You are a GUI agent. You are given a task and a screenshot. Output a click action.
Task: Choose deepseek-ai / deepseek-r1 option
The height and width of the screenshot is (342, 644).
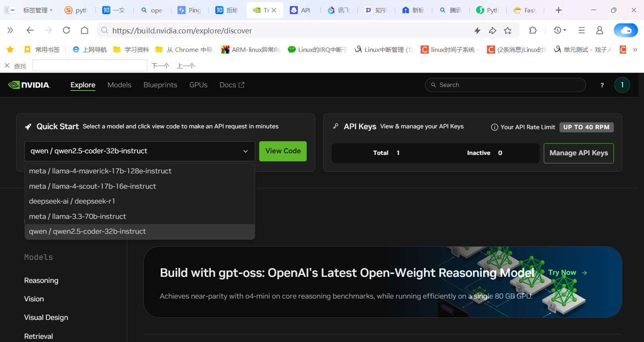[140, 201]
